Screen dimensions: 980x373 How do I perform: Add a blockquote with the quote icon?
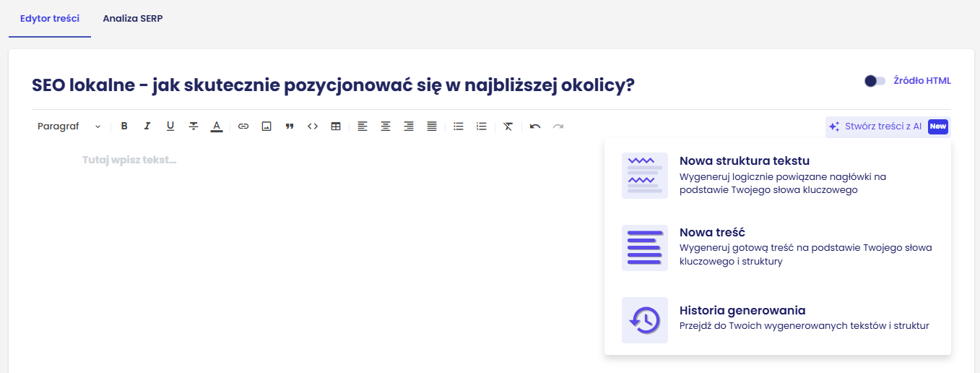[x=290, y=127]
